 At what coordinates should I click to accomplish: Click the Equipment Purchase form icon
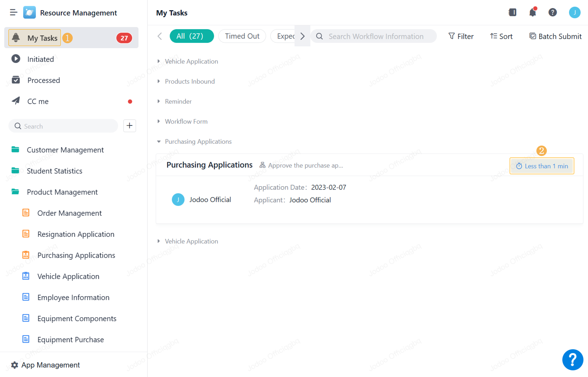[26, 339]
